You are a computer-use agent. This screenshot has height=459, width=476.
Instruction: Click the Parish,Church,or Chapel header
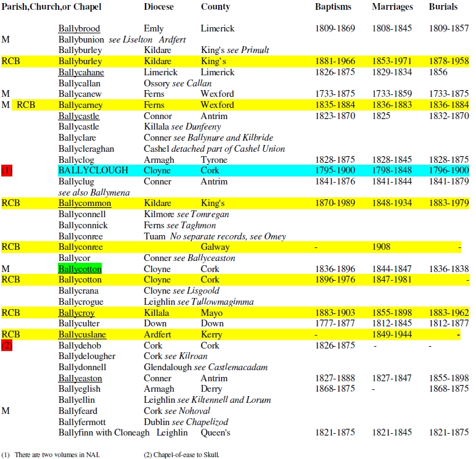pyautogui.click(x=51, y=7)
